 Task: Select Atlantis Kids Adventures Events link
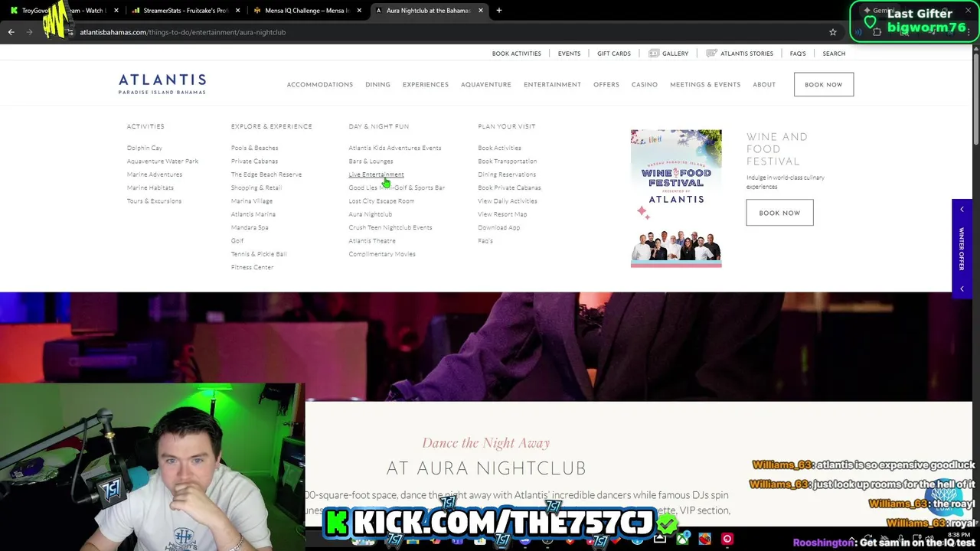395,148
